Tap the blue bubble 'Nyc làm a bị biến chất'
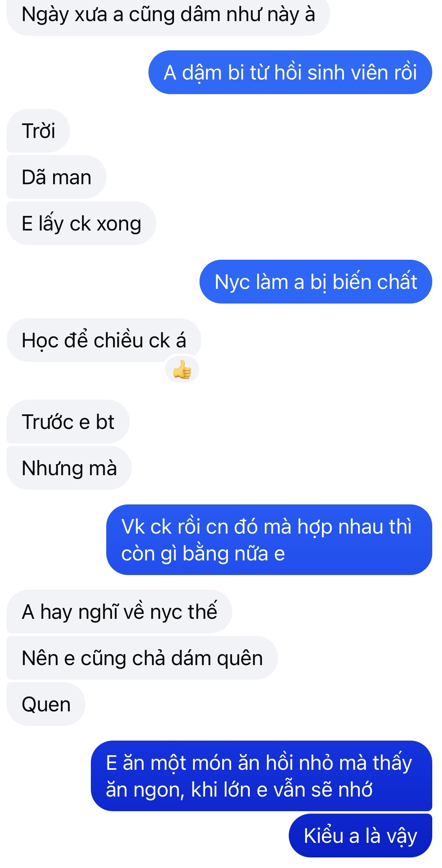 pyautogui.click(x=315, y=282)
